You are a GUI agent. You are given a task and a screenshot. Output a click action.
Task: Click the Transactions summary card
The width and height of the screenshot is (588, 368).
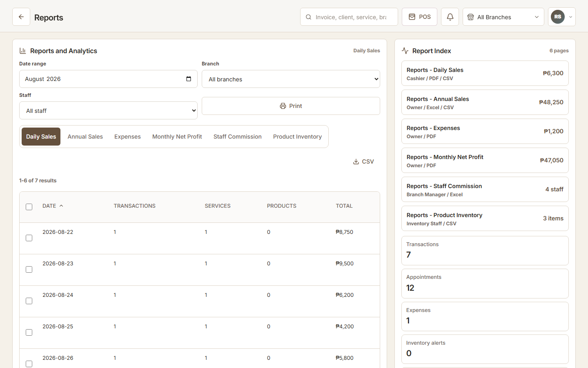[x=485, y=251]
